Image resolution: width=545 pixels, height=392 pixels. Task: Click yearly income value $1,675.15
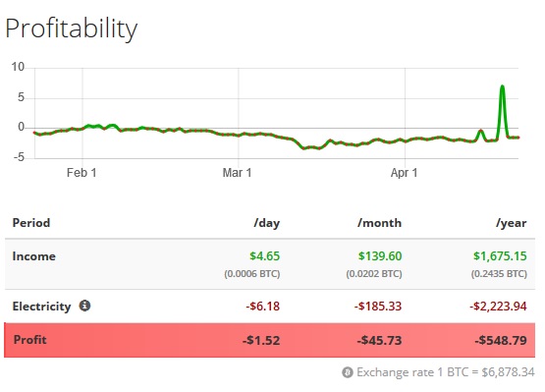click(500, 256)
